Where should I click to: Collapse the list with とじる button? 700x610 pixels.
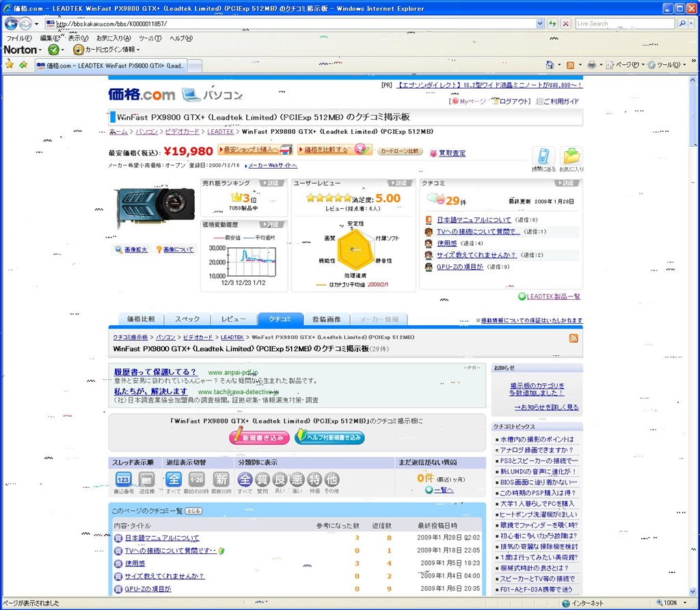pos(193,511)
